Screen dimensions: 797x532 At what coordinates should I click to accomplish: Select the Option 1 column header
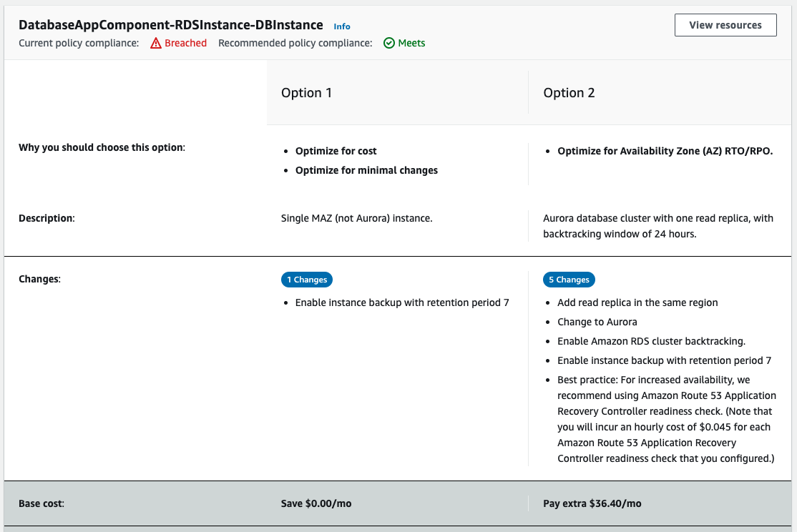[306, 92]
